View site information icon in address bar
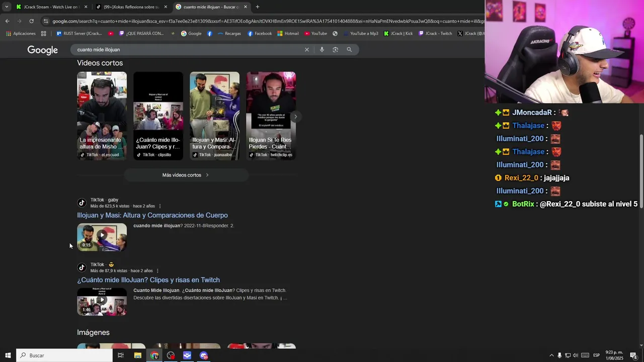Screen dimensions: 644x362 pyautogui.click(x=46, y=21)
